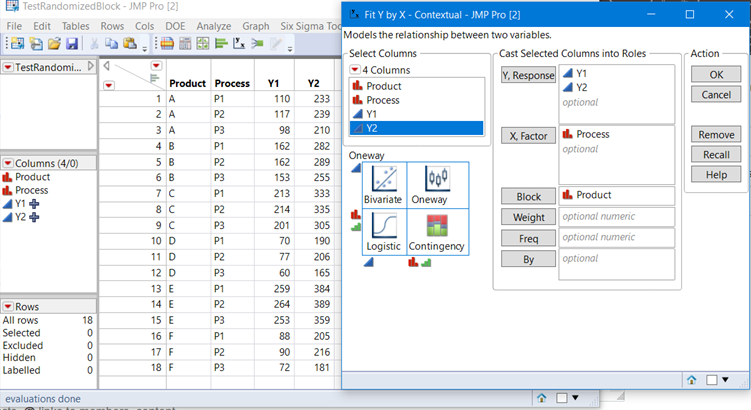This screenshot has width=751, height=410.
Task: Click the Help button
Action: (x=716, y=175)
